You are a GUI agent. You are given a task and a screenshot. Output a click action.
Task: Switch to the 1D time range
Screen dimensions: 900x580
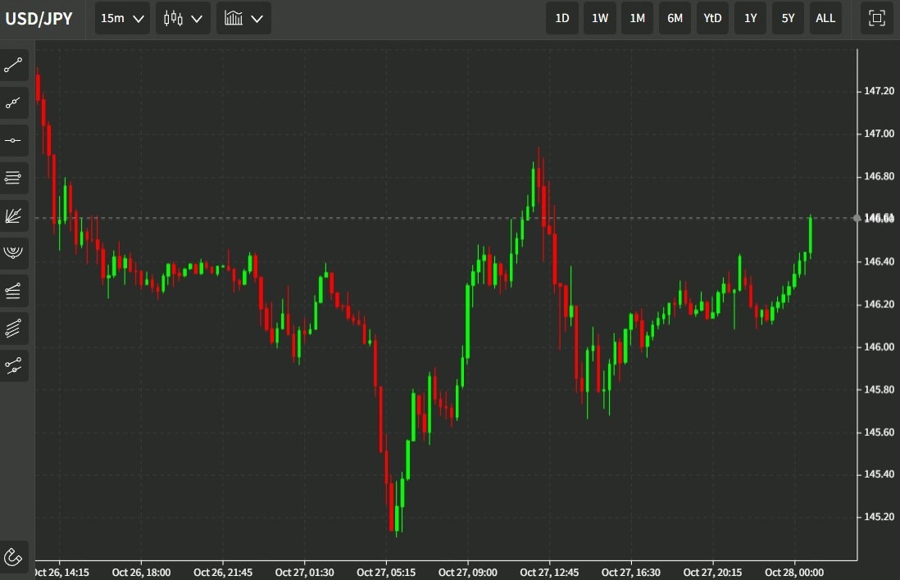tap(562, 17)
